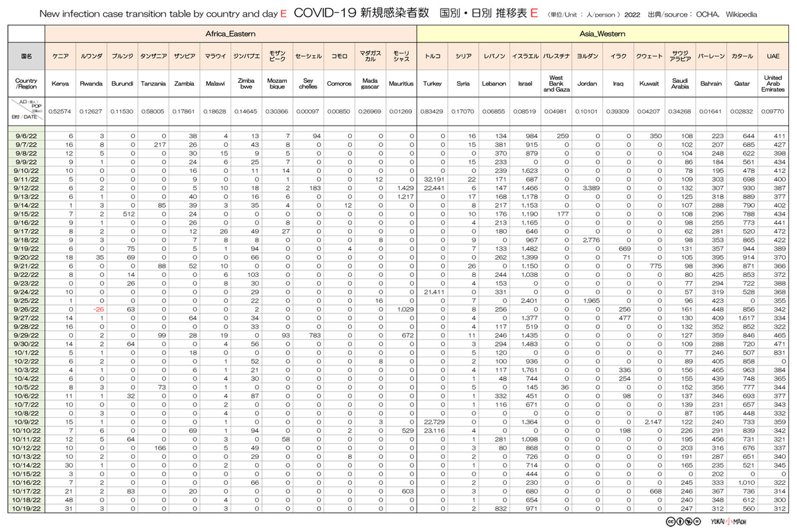Click the Mauritius column header
The height and width of the screenshot is (532, 797).
coord(401,84)
